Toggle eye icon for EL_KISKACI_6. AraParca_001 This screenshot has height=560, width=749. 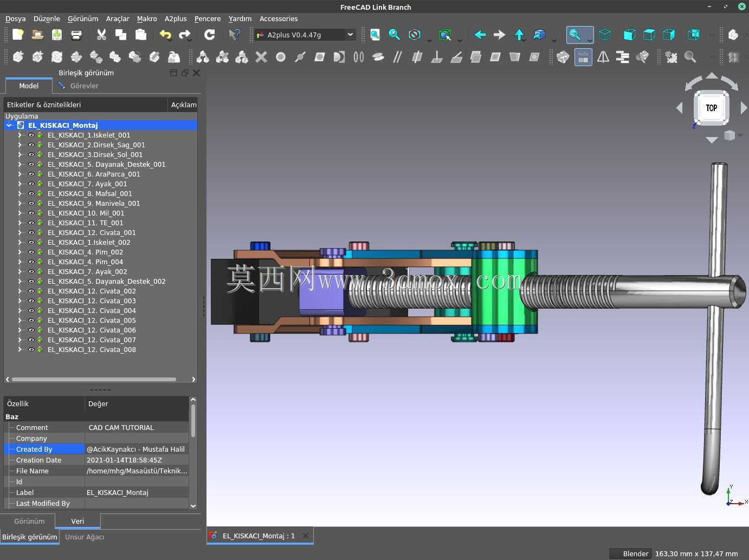pos(31,174)
